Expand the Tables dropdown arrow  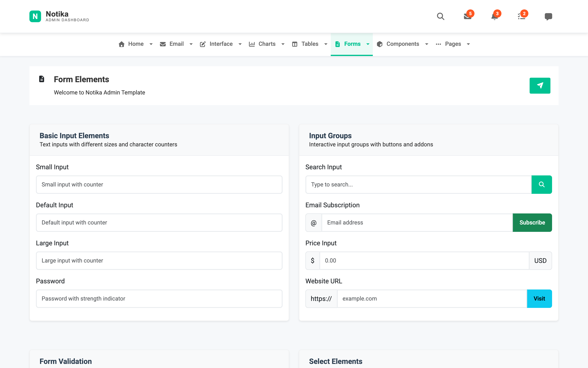[326, 44]
